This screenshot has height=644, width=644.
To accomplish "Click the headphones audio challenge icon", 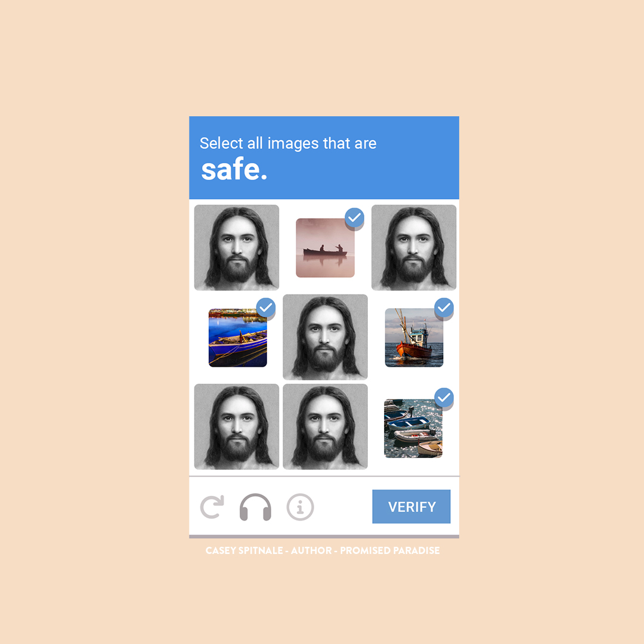I will 255,507.
